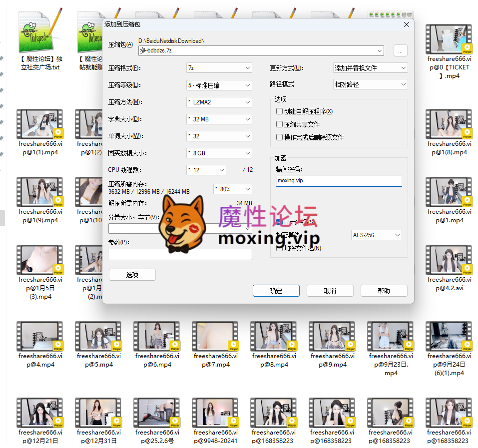Image resolution: width=478 pixels, height=448 pixels.
Task: Select video file freeshare666.vip@5.mp4
Action: [98, 336]
